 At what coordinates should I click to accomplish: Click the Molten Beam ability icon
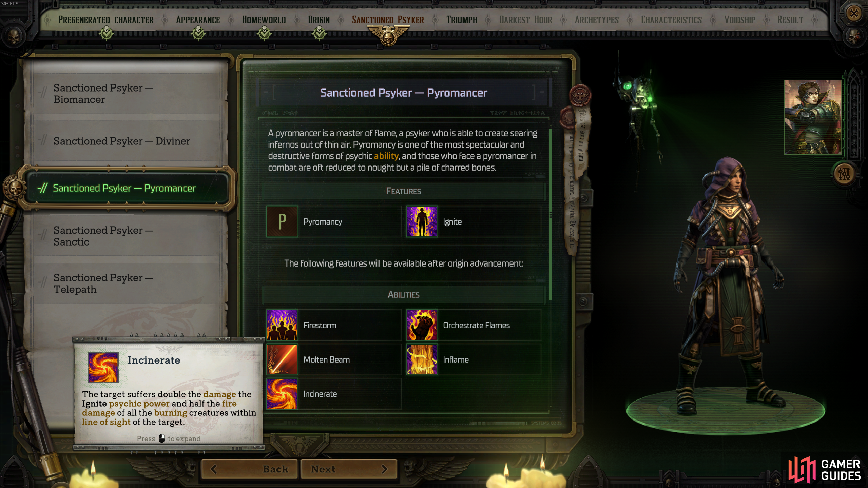pos(282,359)
